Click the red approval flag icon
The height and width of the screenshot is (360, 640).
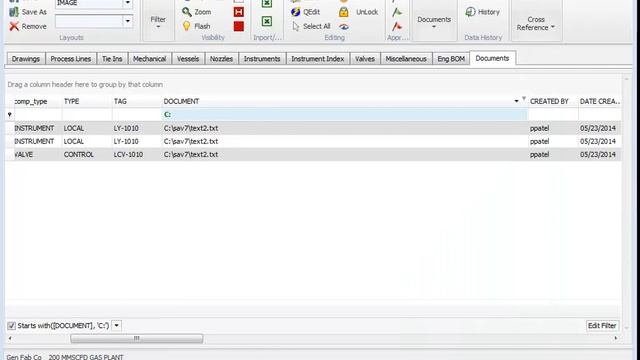[x=397, y=27]
